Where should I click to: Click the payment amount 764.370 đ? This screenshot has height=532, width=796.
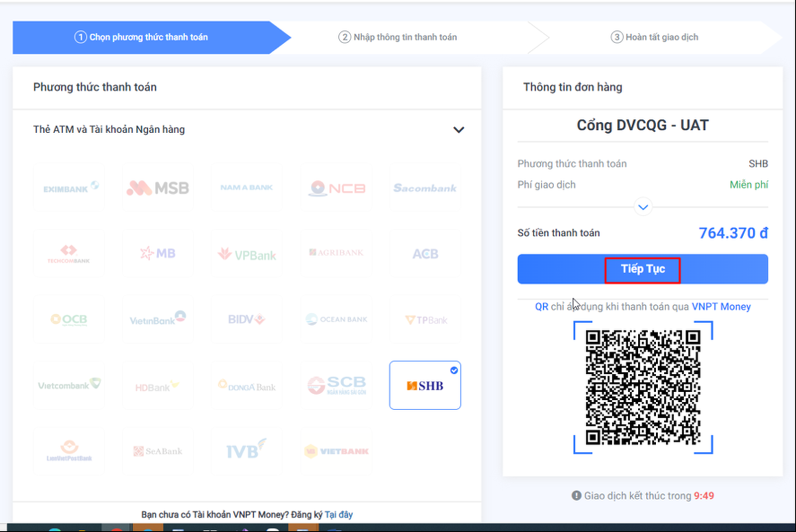point(733,233)
